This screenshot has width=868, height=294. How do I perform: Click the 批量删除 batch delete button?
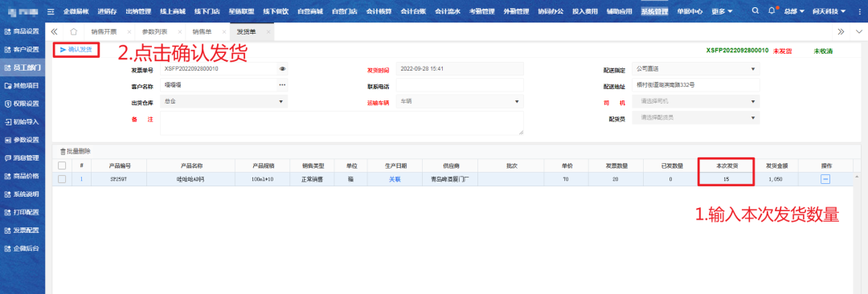(76, 151)
